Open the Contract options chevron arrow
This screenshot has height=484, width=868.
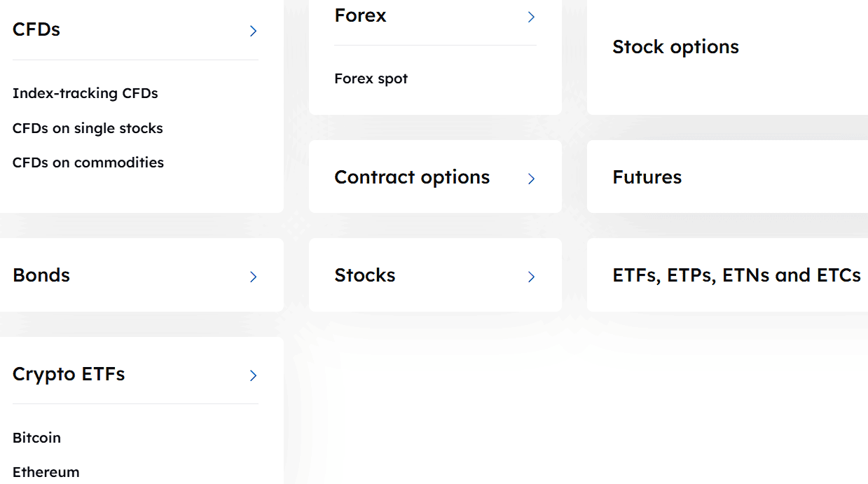530,179
